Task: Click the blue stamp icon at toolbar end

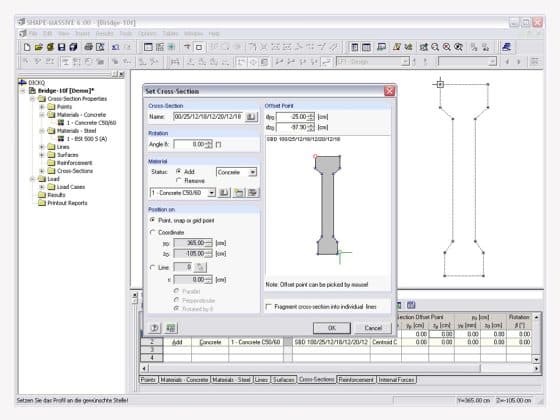Action: pos(506,47)
